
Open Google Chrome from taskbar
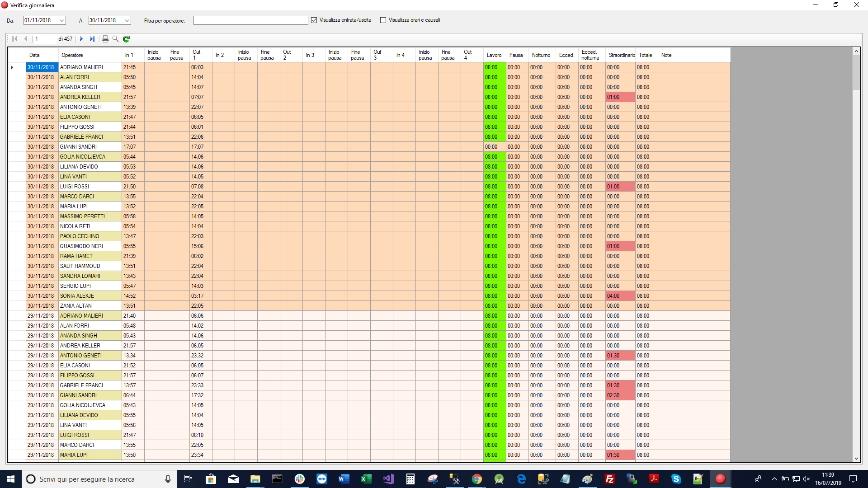477,479
